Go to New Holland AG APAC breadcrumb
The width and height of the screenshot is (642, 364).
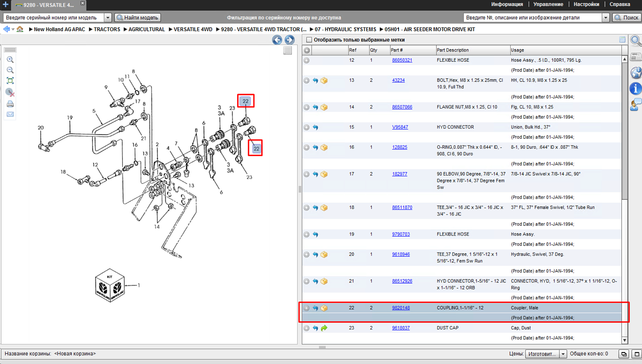(59, 30)
